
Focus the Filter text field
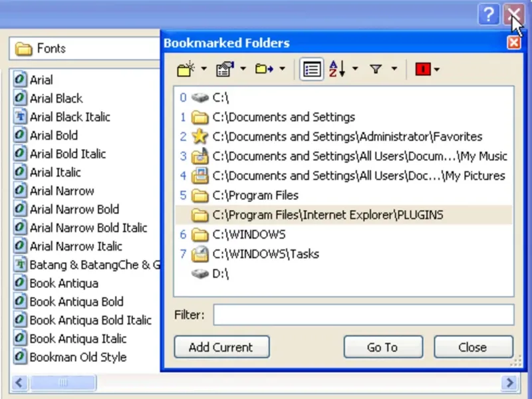point(364,315)
